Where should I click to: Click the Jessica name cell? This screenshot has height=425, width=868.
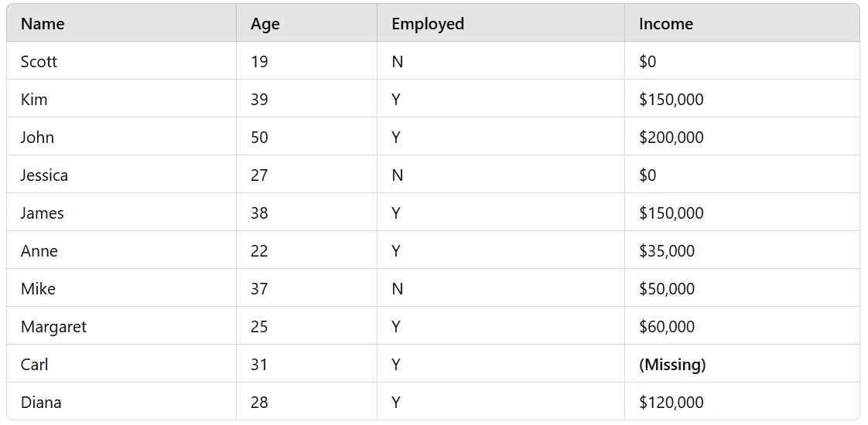pyautogui.click(x=121, y=175)
